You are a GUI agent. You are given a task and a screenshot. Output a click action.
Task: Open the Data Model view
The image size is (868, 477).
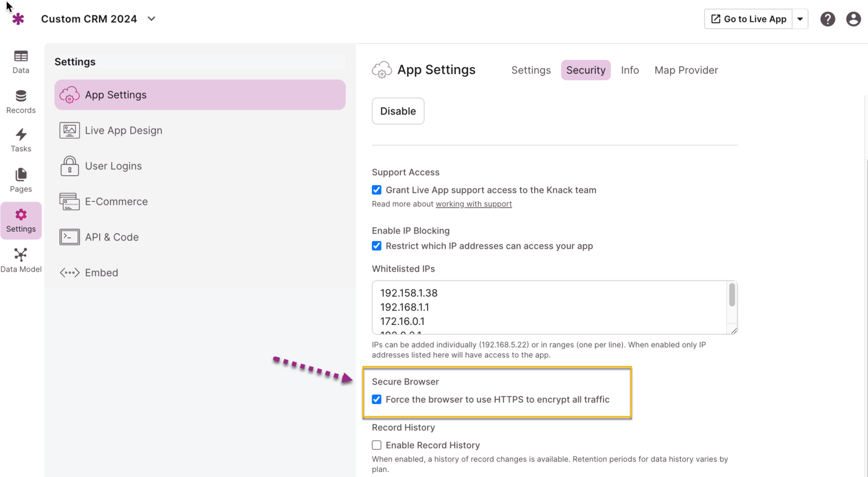pos(21,260)
